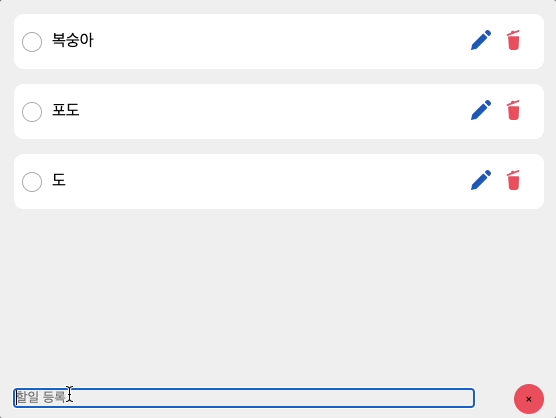Image resolution: width=556 pixels, height=418 pixels.
Task: Click the red round × button
Action: click(x=529, y=399)
